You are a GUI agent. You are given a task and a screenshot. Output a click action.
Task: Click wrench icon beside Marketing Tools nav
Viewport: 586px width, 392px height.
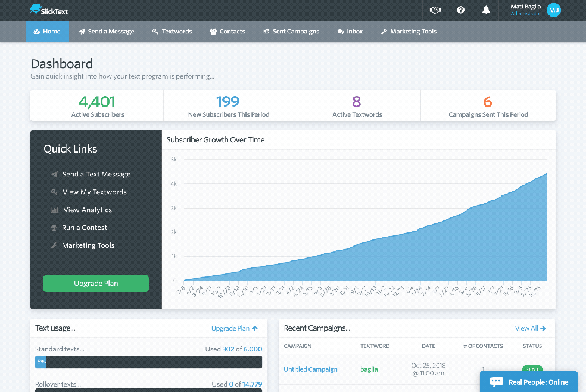tap(384, 32)
